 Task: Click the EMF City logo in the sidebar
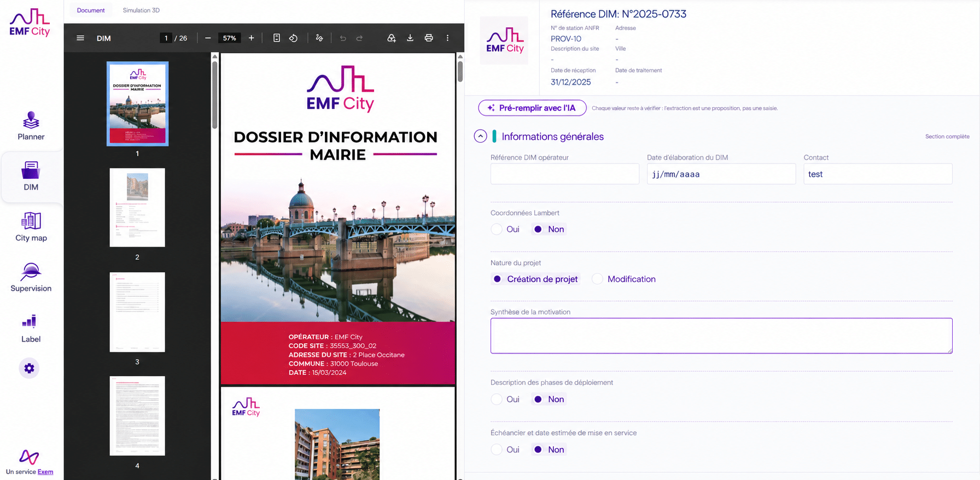point(30,23)
